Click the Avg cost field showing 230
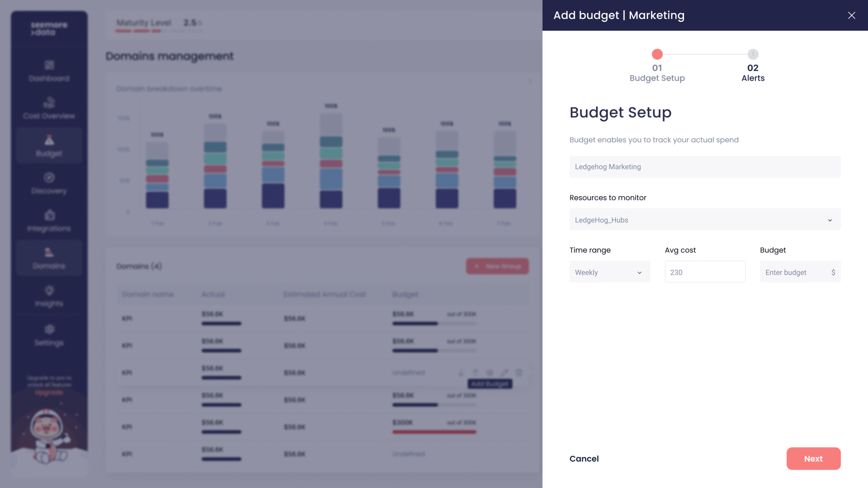868x488 pixels. coord(705,272)
